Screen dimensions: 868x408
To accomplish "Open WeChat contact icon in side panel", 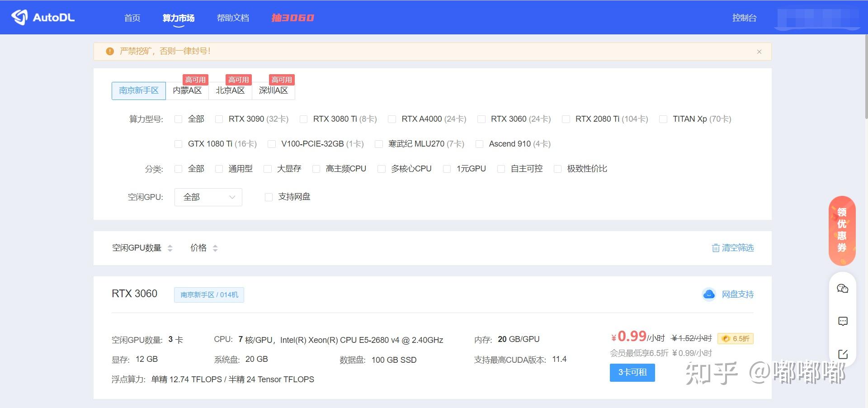I will pos(843,289).
